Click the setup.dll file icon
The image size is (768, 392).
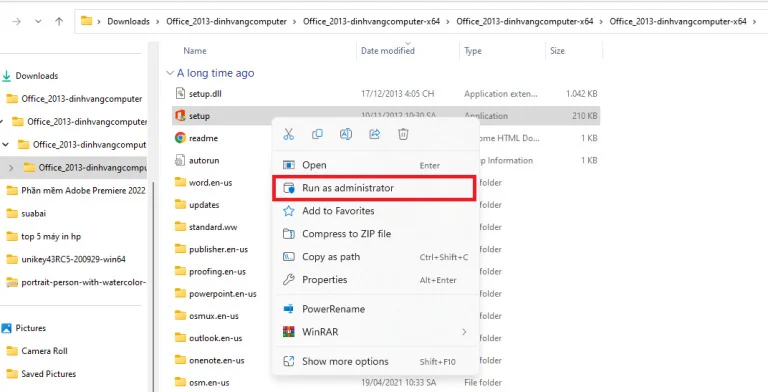[180, 94]
